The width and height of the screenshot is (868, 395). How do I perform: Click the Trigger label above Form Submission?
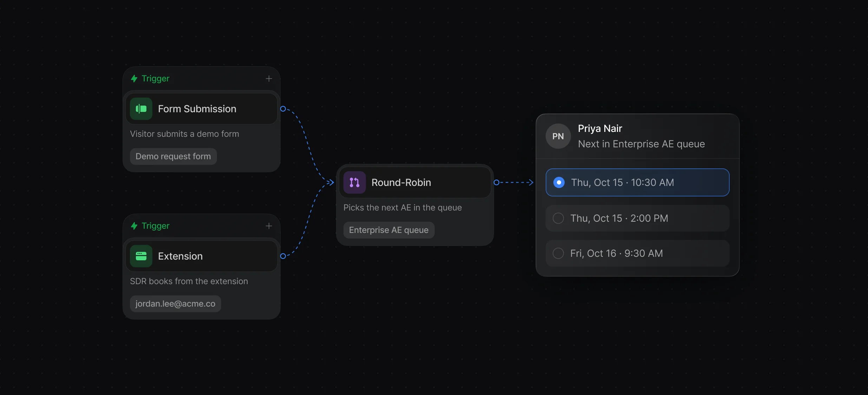156,79
